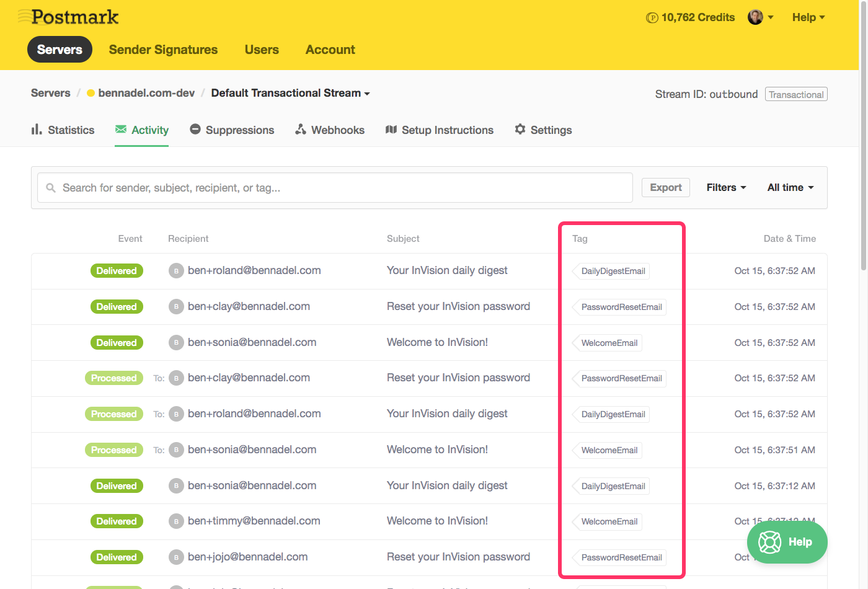The width and height of the screenshot is (868, 589).
Task: Open the Account tab
Action: point(330,50)
